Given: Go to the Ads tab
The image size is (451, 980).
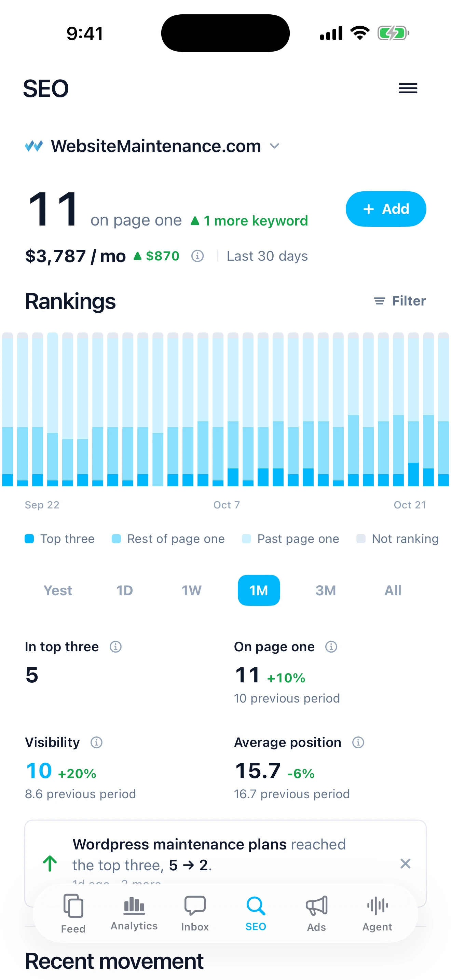Looking at the screenshot, I should (x=316, y=914).
